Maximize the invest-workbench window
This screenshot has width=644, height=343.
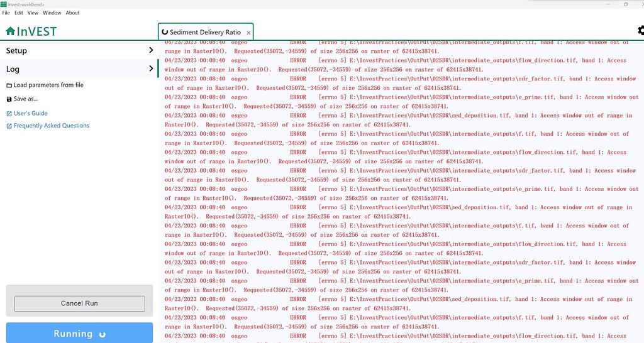tap(626, 4)
